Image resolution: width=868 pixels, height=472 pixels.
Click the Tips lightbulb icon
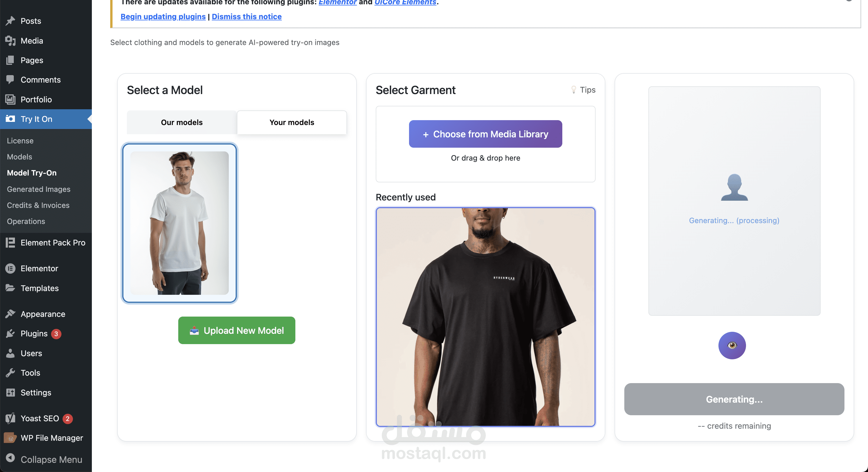pos(573,90)
